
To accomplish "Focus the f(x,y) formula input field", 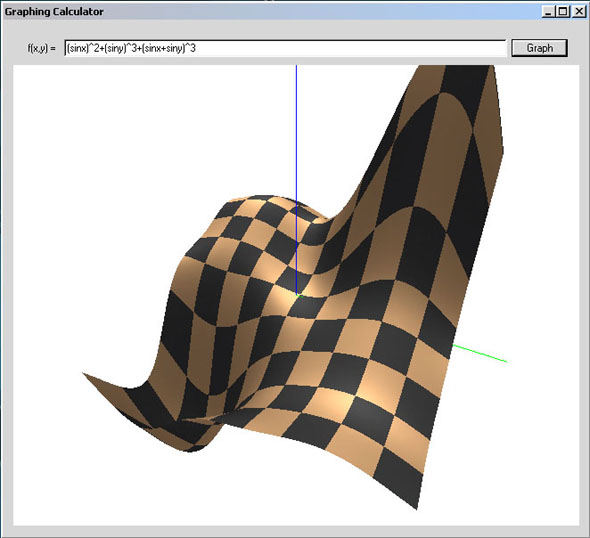I will 285,48.
